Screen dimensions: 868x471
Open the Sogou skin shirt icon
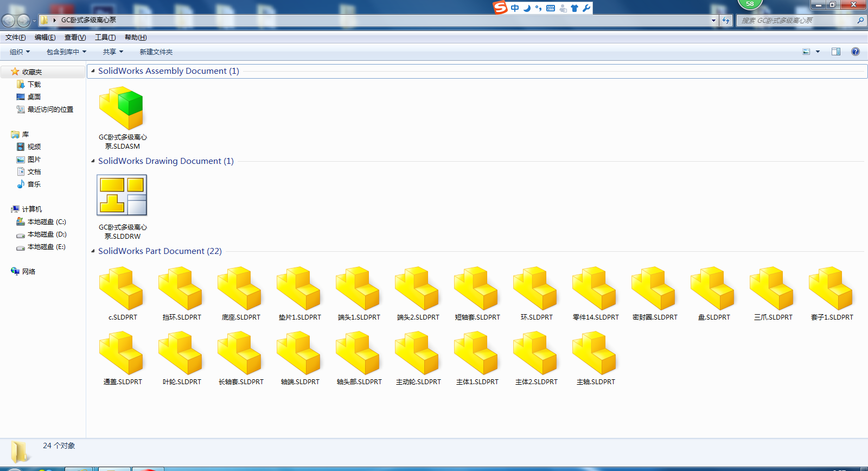coord(575,8)
